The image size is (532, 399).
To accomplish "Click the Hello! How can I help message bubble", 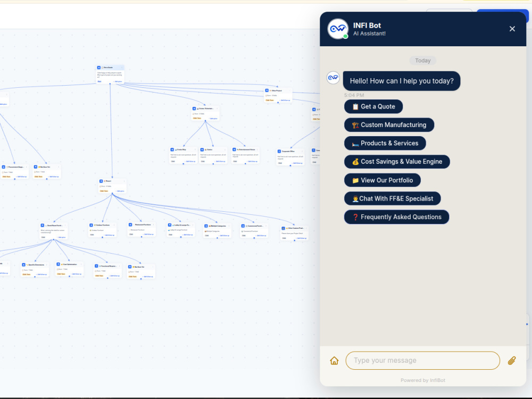I will 402,81.
